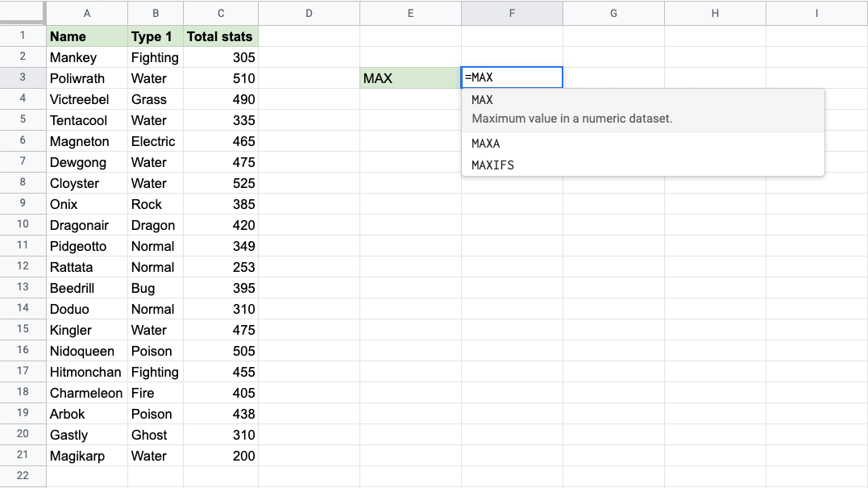Select the cell with Dragon type
868x488 pixels.
156,225
